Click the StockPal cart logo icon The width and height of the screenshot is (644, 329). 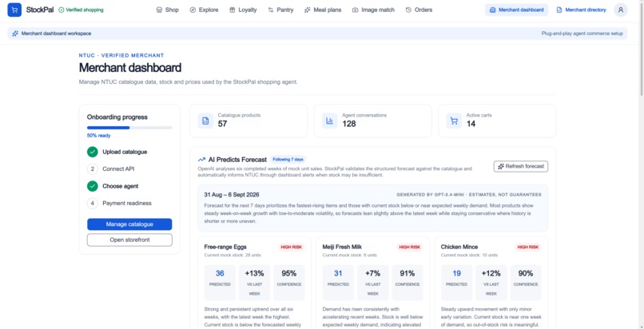pos(14,10)
